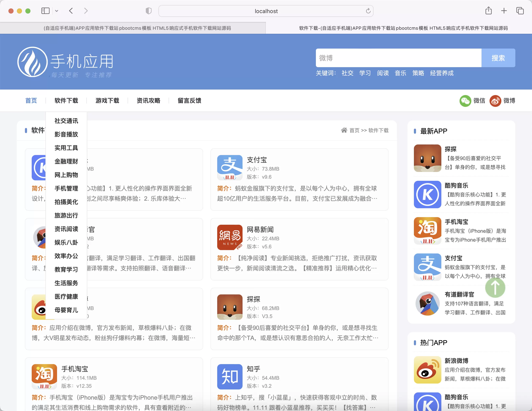532x411 pixels.
Task: Choose 社交通讯 from the dropdown menu
Action: (66, 121)
